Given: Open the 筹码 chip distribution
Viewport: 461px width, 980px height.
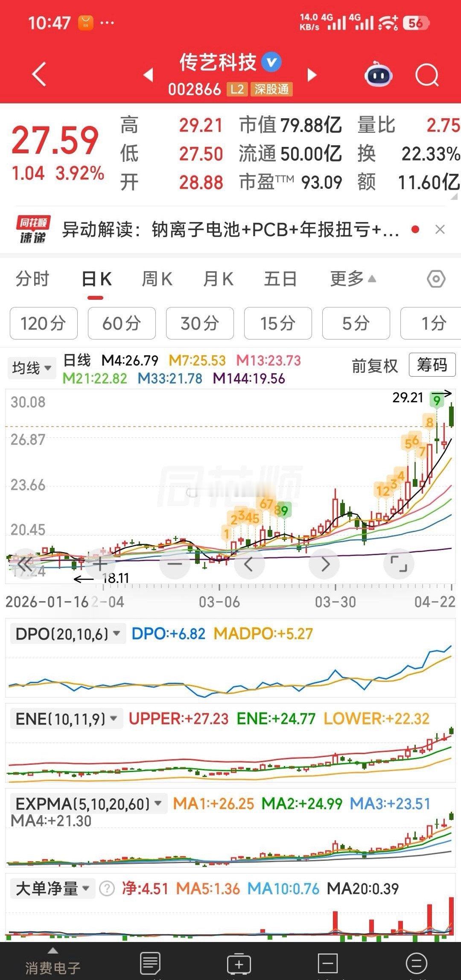Looking at the screenshot, I should [x=432, y=365].
